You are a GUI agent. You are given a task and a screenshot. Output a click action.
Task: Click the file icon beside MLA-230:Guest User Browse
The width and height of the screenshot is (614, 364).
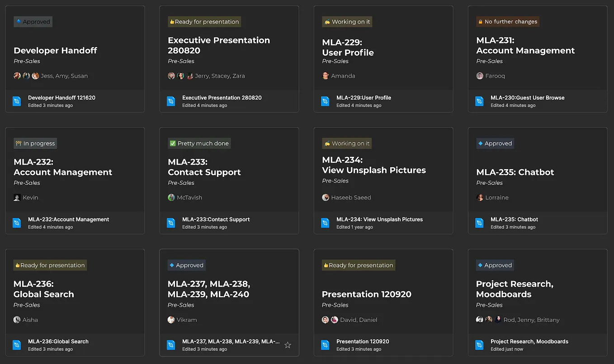coord(479,101)
